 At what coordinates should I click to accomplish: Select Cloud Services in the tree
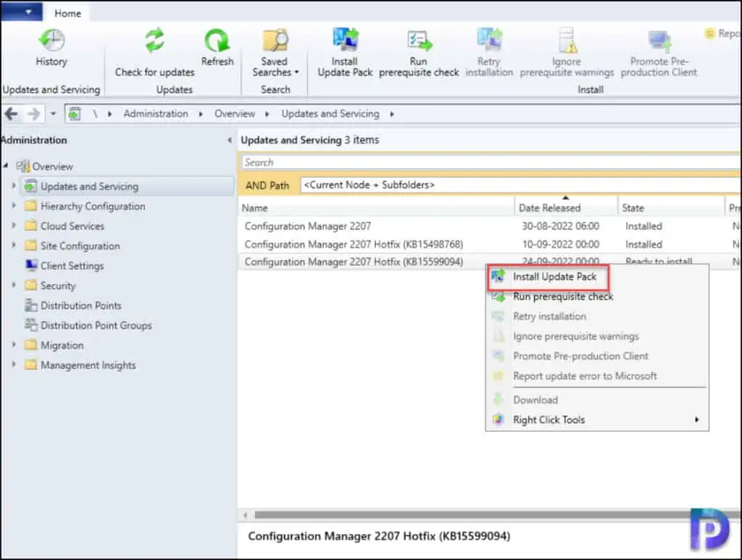[x=72, y=226]
